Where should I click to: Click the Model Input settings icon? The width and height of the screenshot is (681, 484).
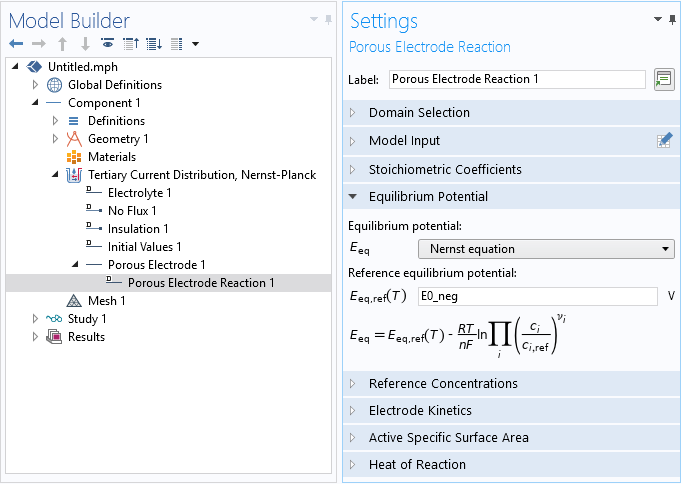coord(663,141)
